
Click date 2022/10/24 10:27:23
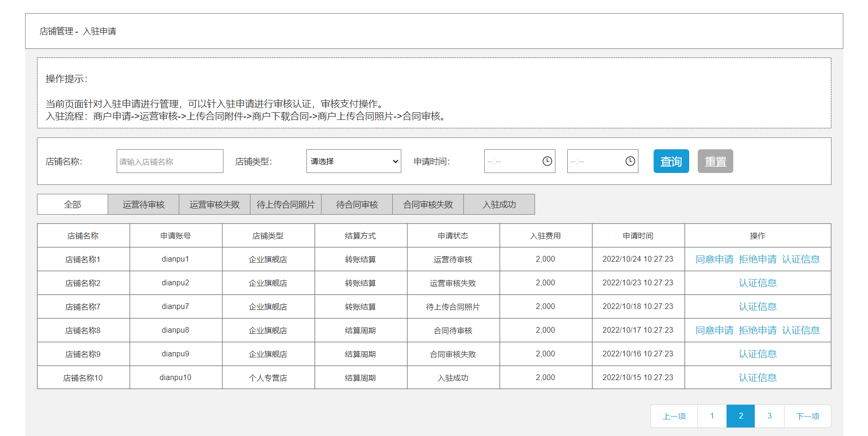pyautogui.click(x=638, y=259)
